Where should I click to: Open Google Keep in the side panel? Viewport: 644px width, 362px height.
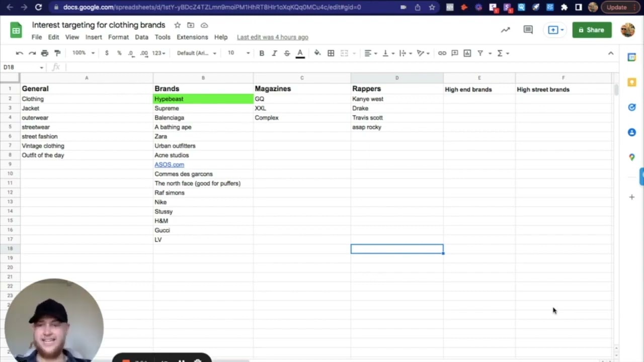click(632, 82)
